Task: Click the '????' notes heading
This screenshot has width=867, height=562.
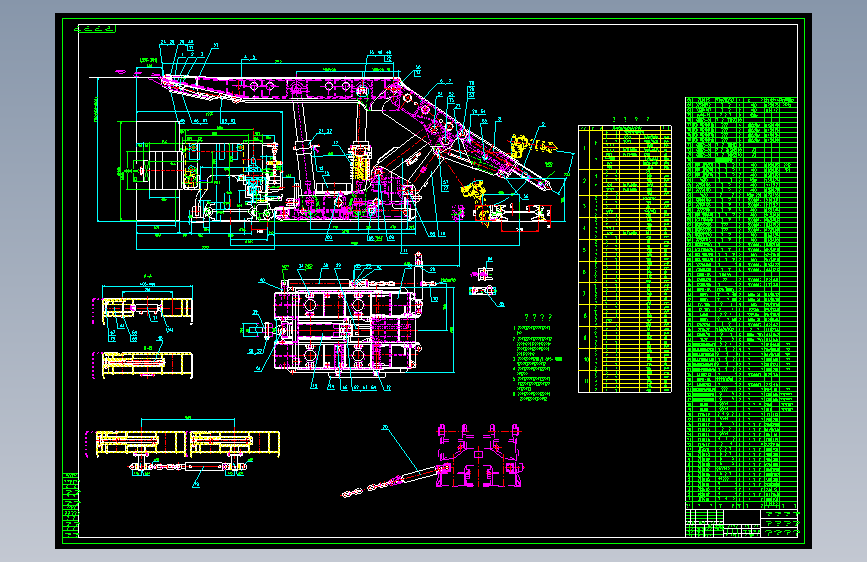Action: click(538, 318)
